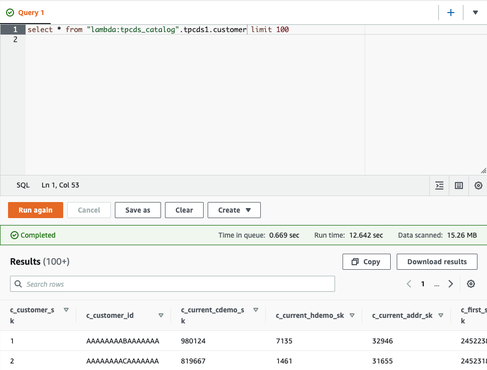Open editor preferences gear icon
487x370 pixels.
[478, 185]
